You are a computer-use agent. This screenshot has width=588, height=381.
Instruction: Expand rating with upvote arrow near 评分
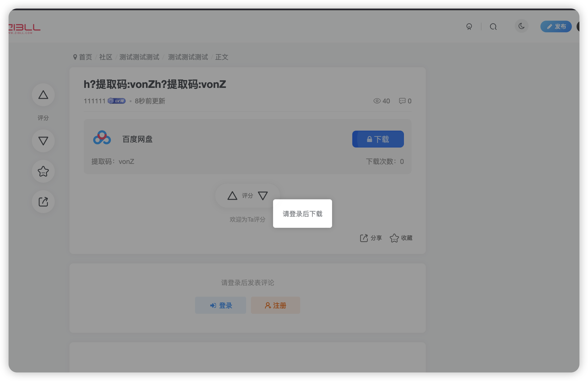pos(232,195)
